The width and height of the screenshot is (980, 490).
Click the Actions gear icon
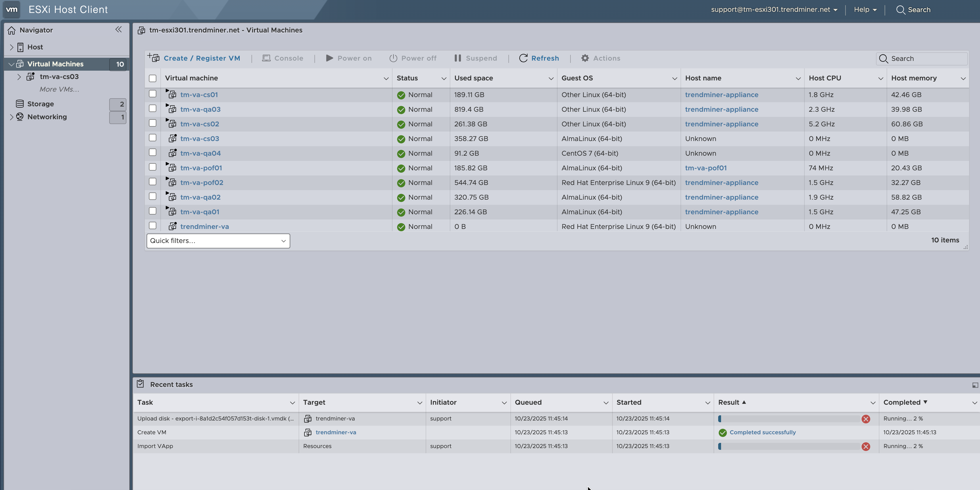pyautogui.click(x=585, y=58)
